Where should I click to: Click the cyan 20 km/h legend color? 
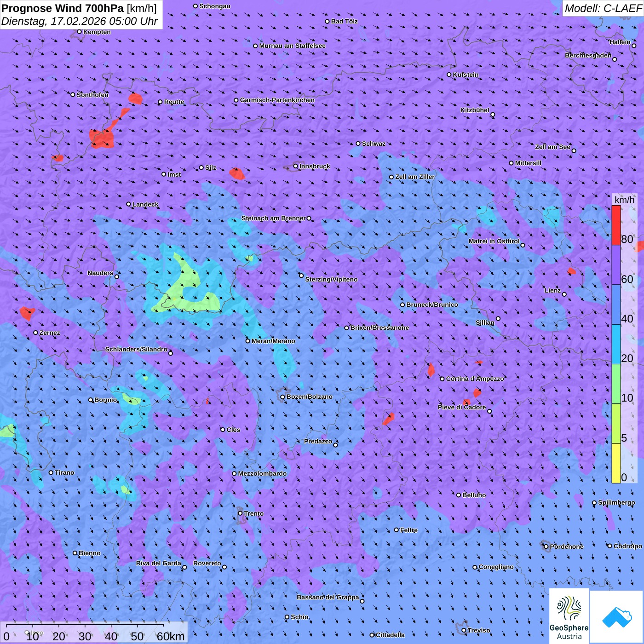point(616,345)
